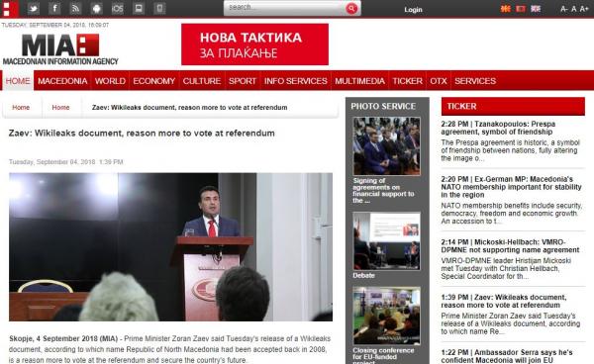Open the ECONOMY menu section

(x=153, y=81)
